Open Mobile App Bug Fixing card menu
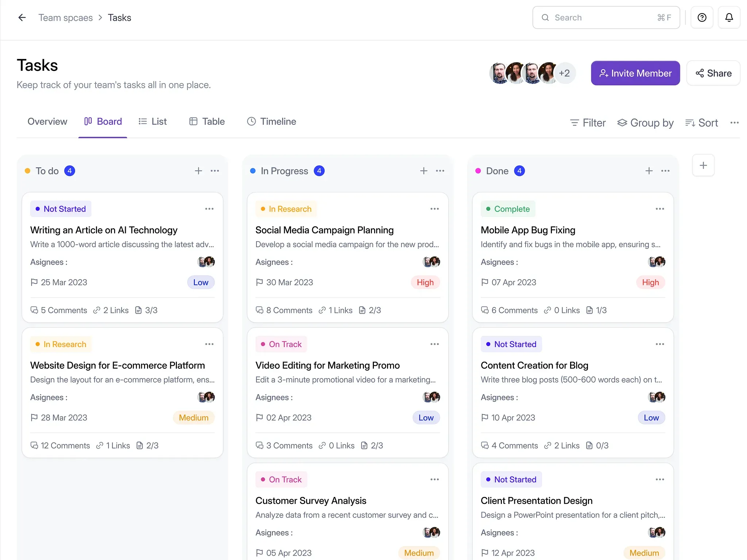This screenshot has width=747, height=560. tap(659, 209)
